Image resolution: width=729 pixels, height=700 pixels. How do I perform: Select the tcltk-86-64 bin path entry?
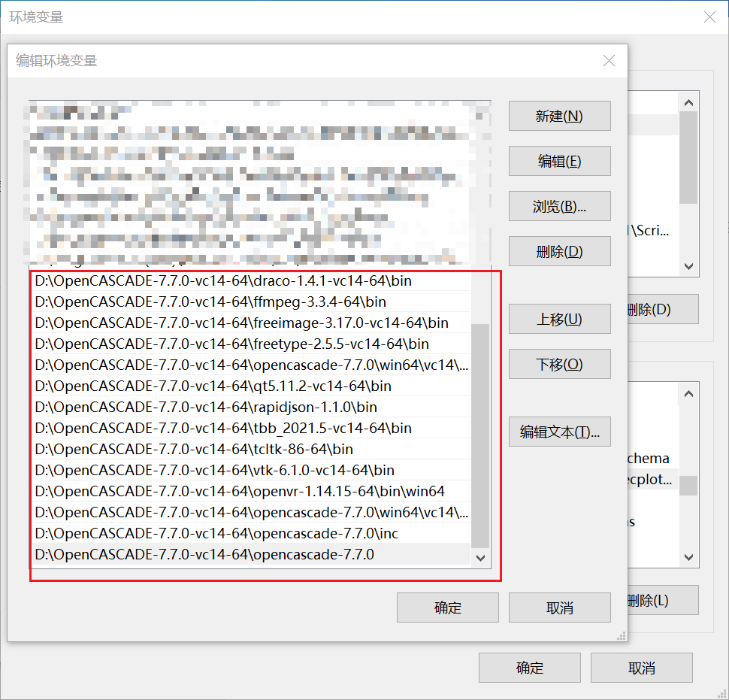tap(225, 448)
